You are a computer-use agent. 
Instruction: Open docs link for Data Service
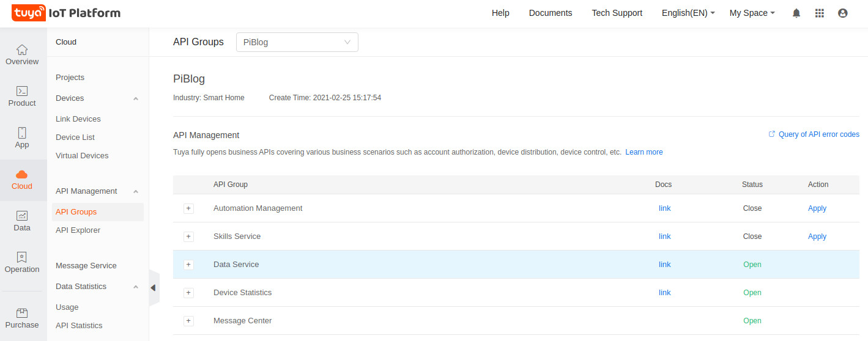[x=665, y=265]
